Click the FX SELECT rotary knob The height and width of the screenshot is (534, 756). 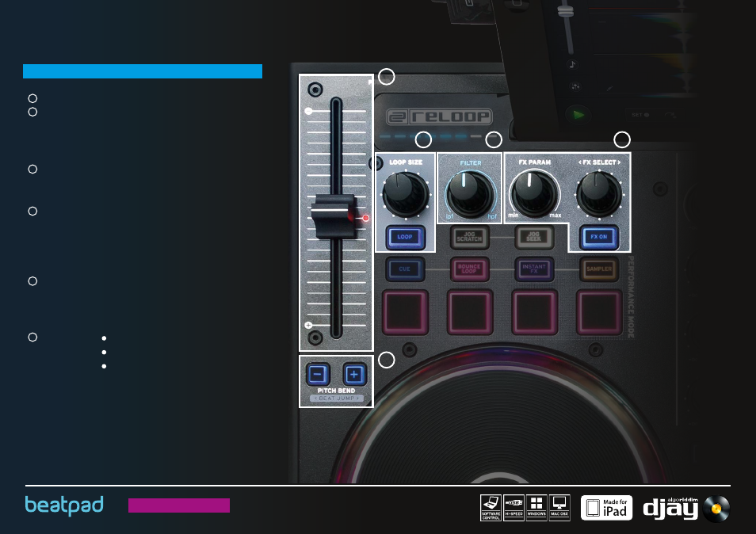point(599,195)
